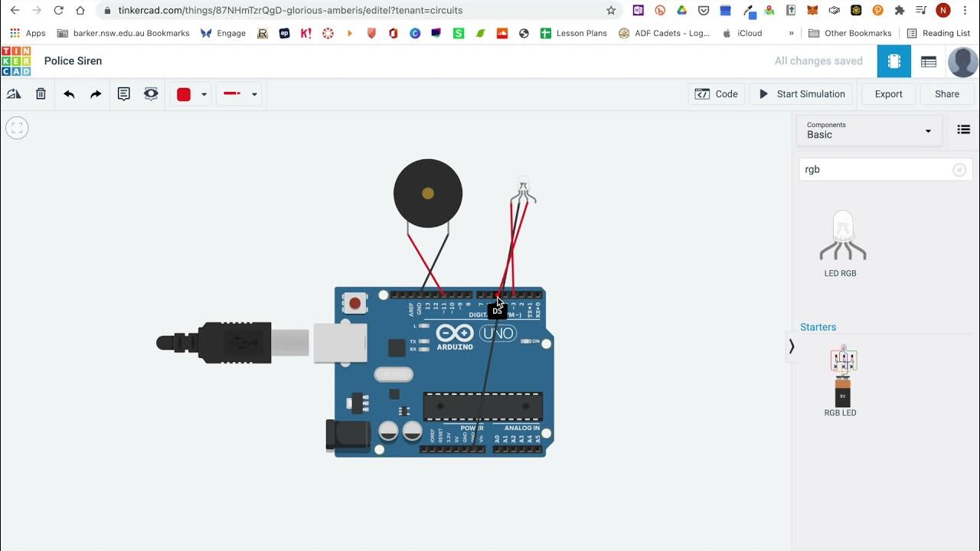
Task: Delete selection with trash icon
Action: point(41,94)
